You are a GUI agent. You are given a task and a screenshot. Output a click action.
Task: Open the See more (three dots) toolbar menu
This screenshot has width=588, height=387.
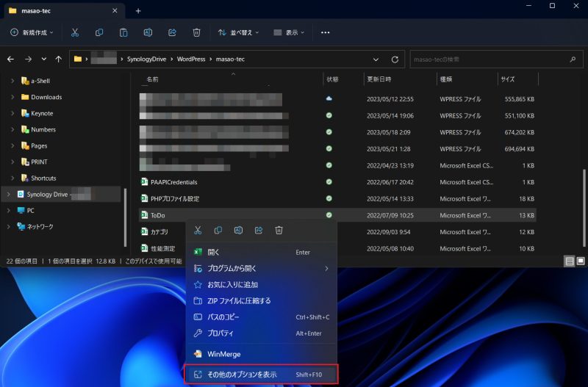(325, 32)
